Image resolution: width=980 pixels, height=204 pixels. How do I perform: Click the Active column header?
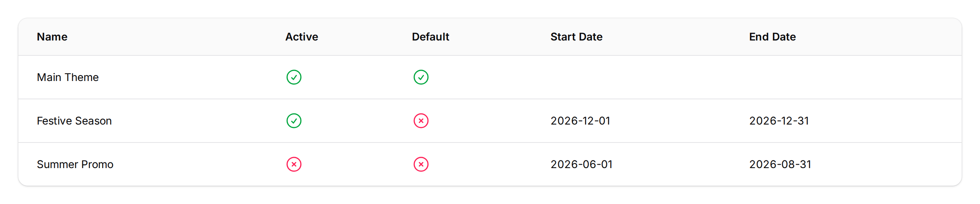click(302, 37)
